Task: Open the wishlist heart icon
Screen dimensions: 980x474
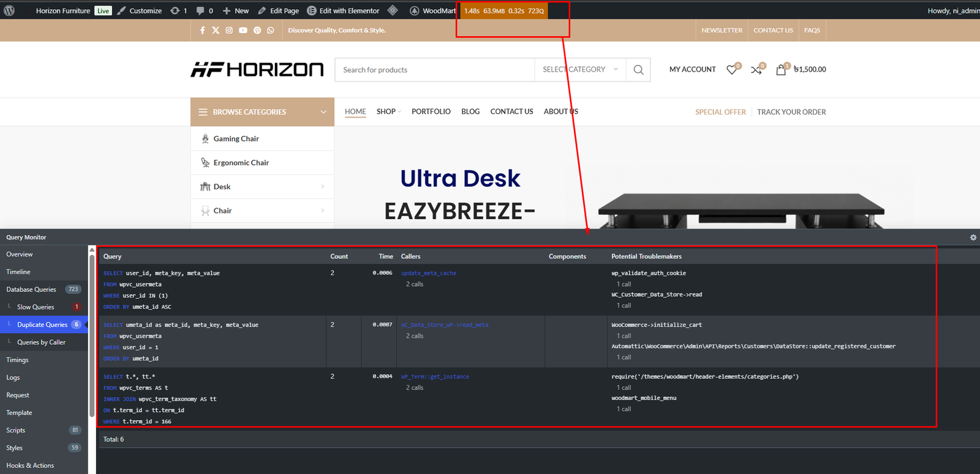Action: click(732, 70)
